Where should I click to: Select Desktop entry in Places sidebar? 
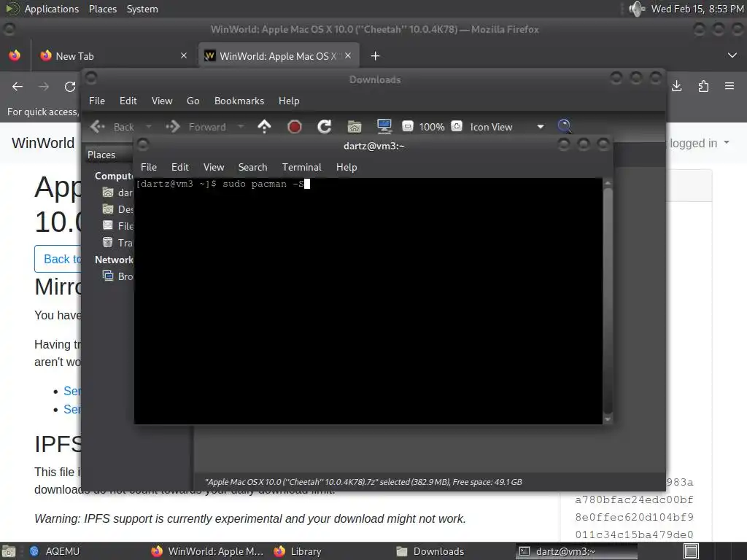coord(117,209)
